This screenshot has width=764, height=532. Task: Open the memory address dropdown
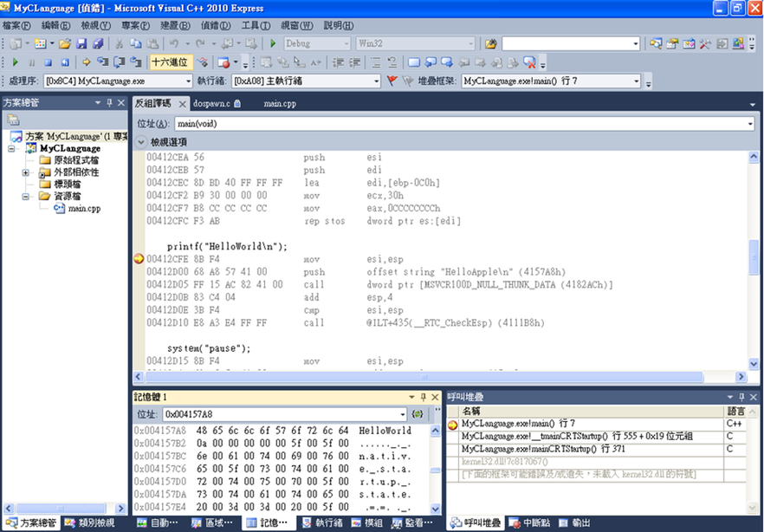coord(403,414)
